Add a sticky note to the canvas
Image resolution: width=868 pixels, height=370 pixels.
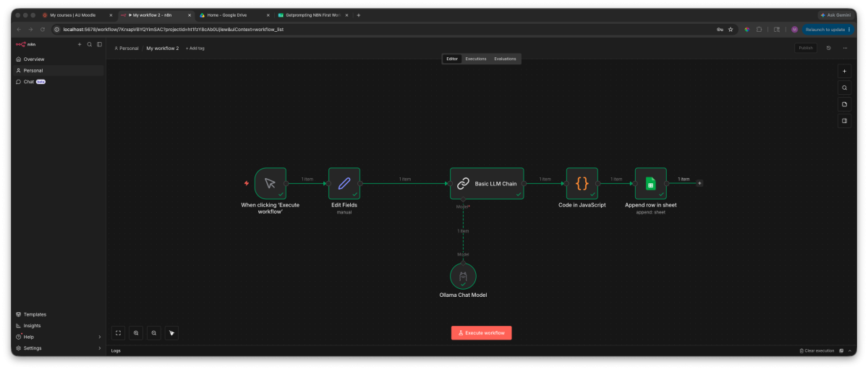pyautogui.click(x=844, y=104)
